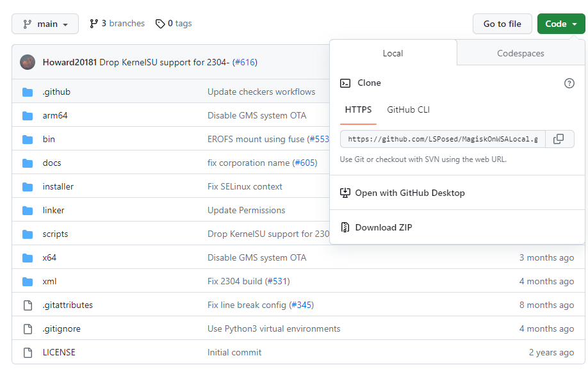
Task: Select the HTTPS clone tab
Action: tap(358, 110)
